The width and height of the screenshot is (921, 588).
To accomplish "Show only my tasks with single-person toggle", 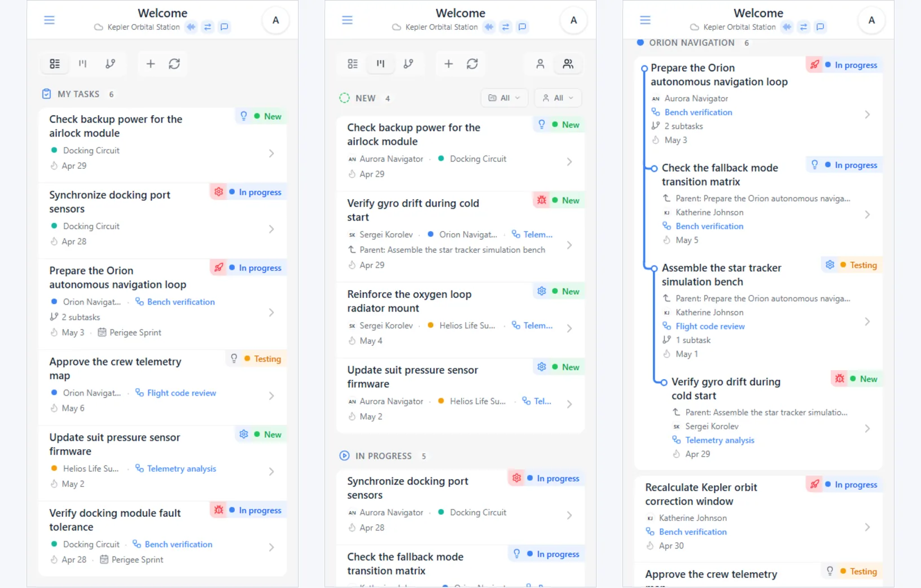I will click(540, 64).
